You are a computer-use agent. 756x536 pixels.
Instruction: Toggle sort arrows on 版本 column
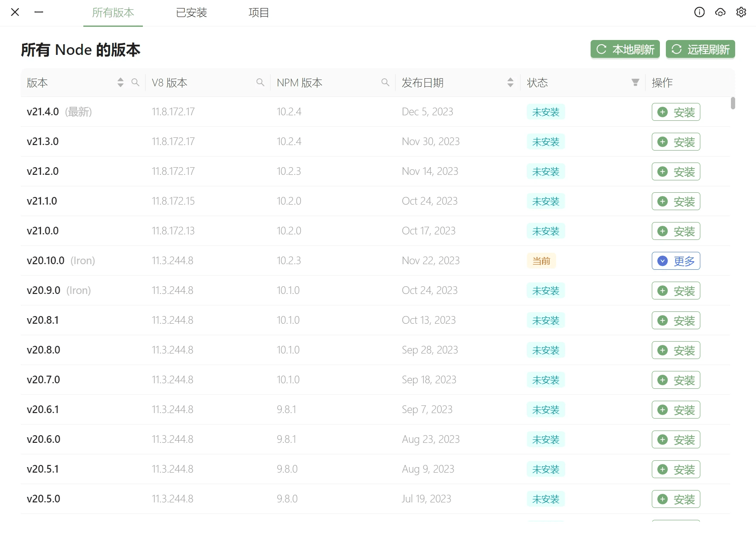click(120, 83)
